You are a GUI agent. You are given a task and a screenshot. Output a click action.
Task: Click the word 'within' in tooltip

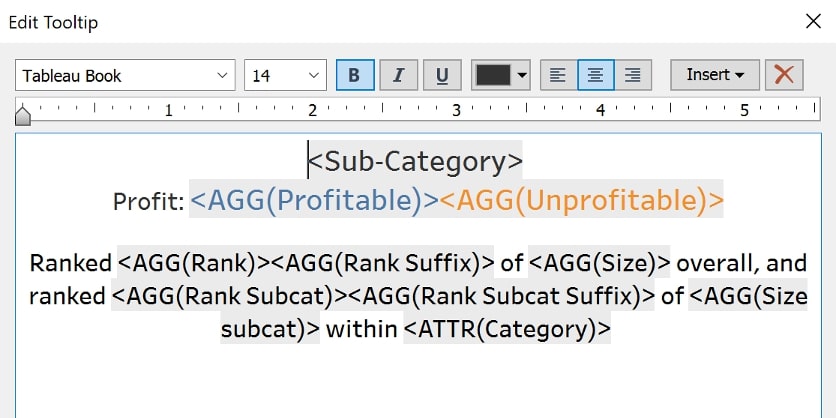click(x=361, y=329)
